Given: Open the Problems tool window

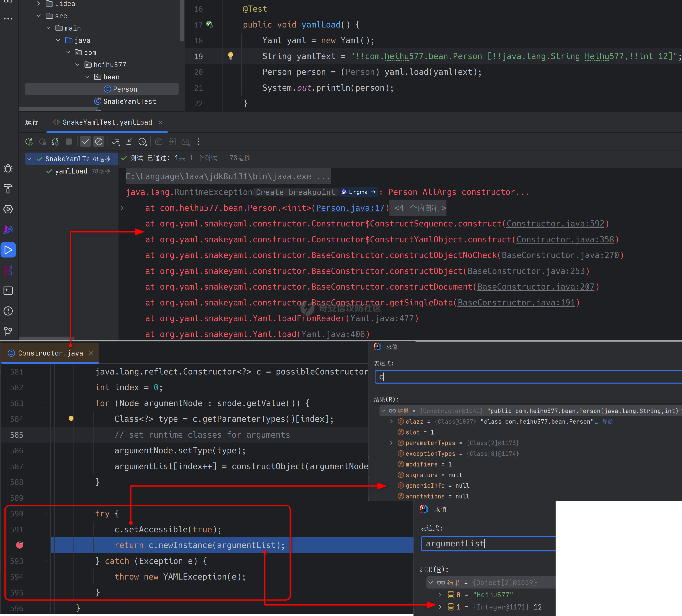Looking at the screenshot, I should 8,311.
